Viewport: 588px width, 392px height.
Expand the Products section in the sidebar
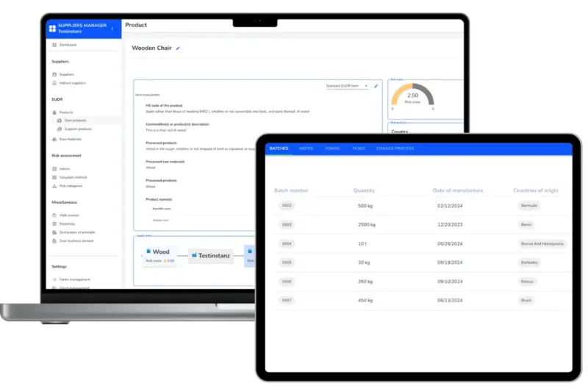pos(65,112)
